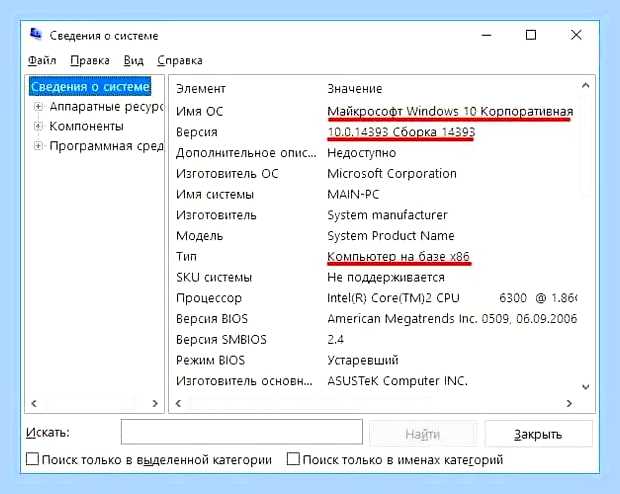Select the Версия SMBIOS row

click(x=376, y=340)
